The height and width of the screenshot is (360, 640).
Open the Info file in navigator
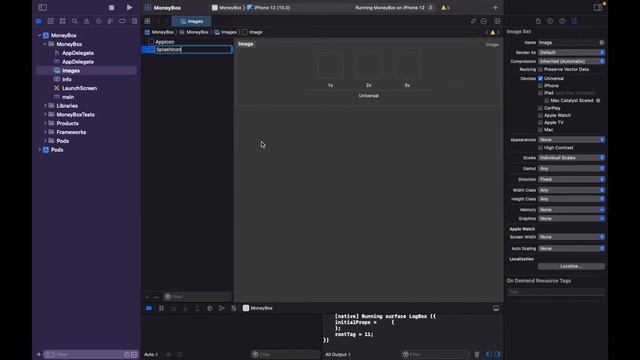67,79
